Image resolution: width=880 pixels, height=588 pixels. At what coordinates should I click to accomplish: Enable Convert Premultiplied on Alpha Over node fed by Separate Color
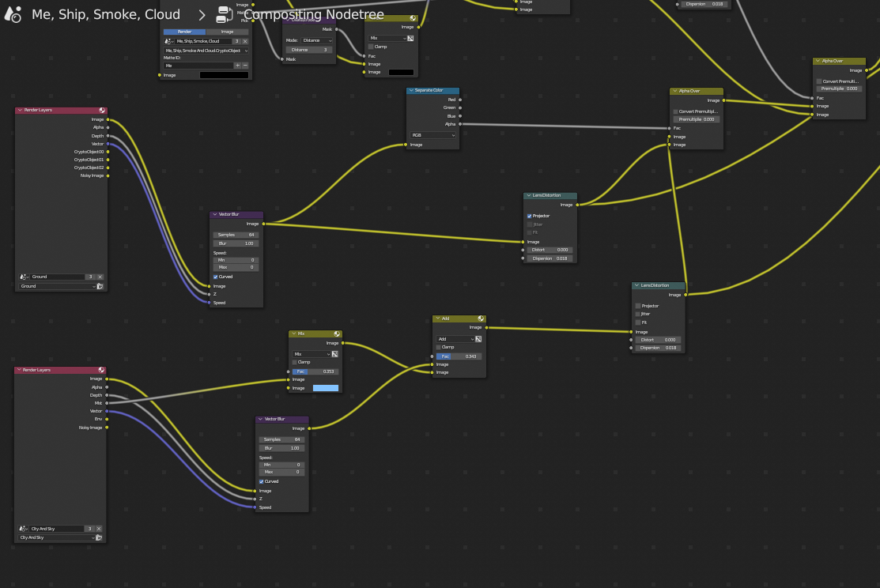coord(676,111)
